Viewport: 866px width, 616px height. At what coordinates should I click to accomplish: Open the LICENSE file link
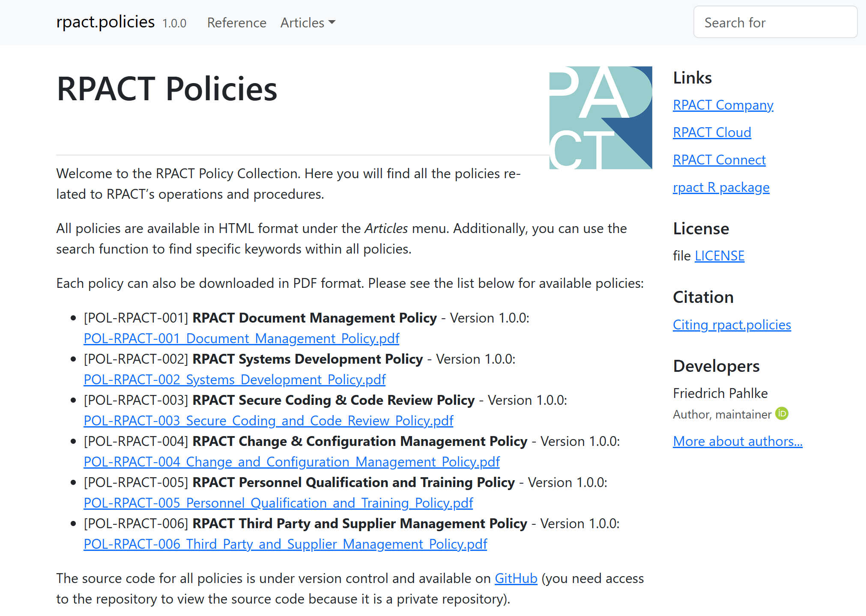click(x=719, y=256)
